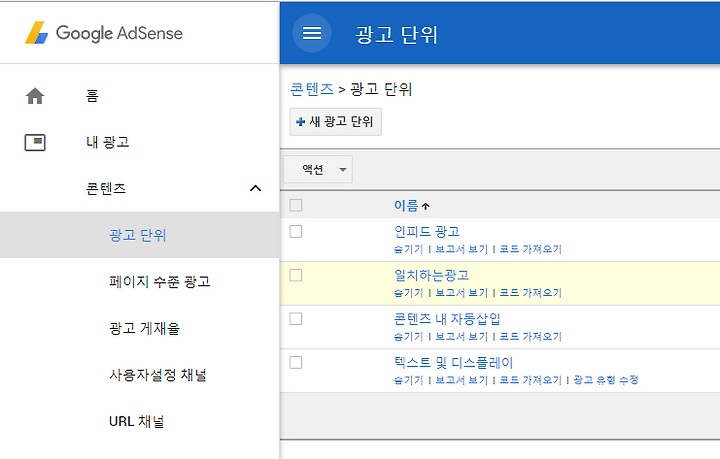Open 페이지 수준 광고 sidebar item
The height and width of the screenshot is (459, 720).
coord(159,281)
